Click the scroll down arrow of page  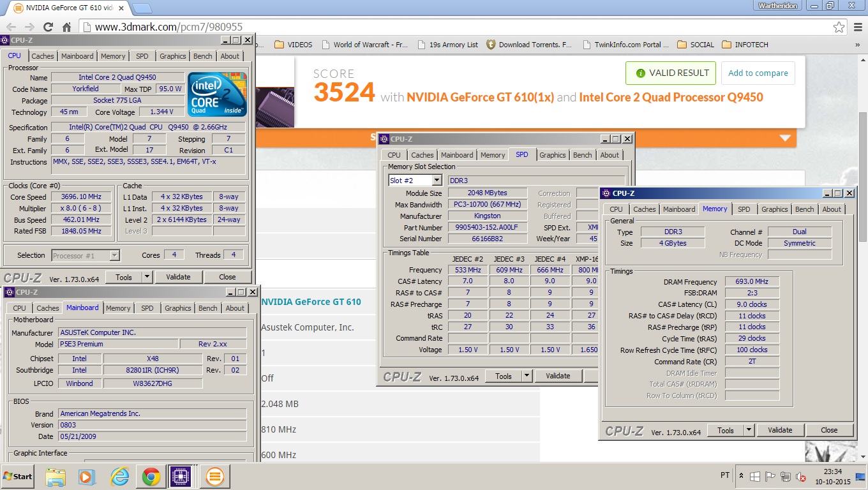click(x=862, y=457)
